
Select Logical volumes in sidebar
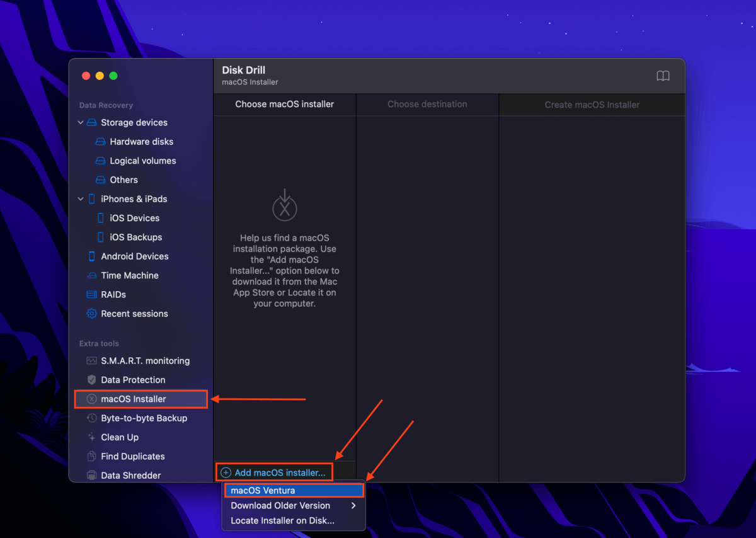(x=142, y=161)
